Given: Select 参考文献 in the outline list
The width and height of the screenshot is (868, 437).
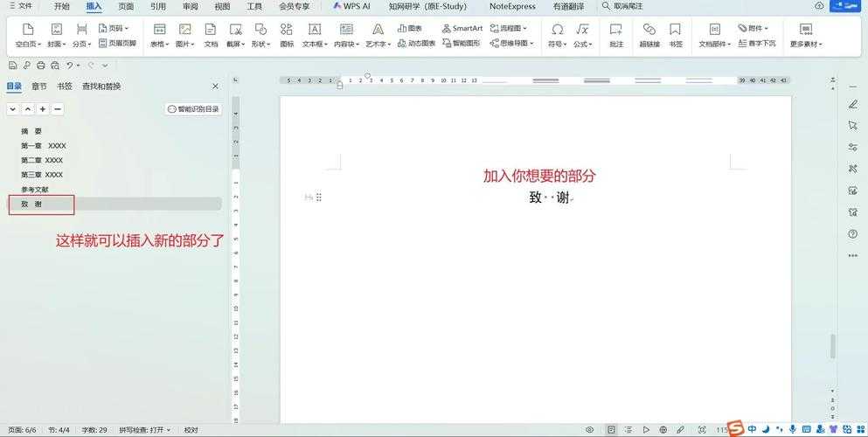Looking at the screenshot, I should [35, 190].
